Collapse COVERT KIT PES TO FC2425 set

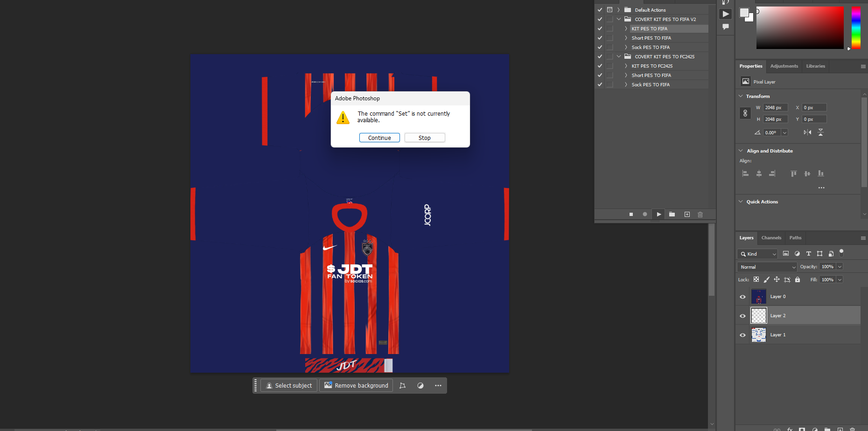(619, 56)
